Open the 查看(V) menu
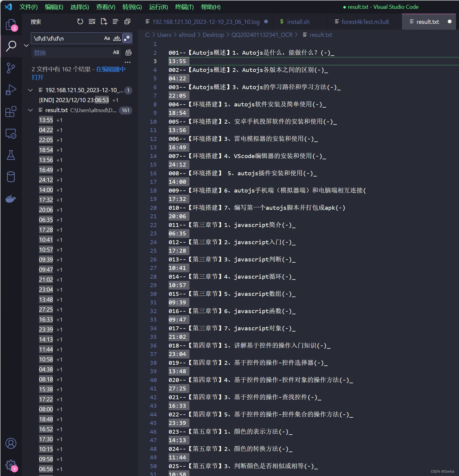The height and width of the screenshot is (476, 459). (106, 7)
